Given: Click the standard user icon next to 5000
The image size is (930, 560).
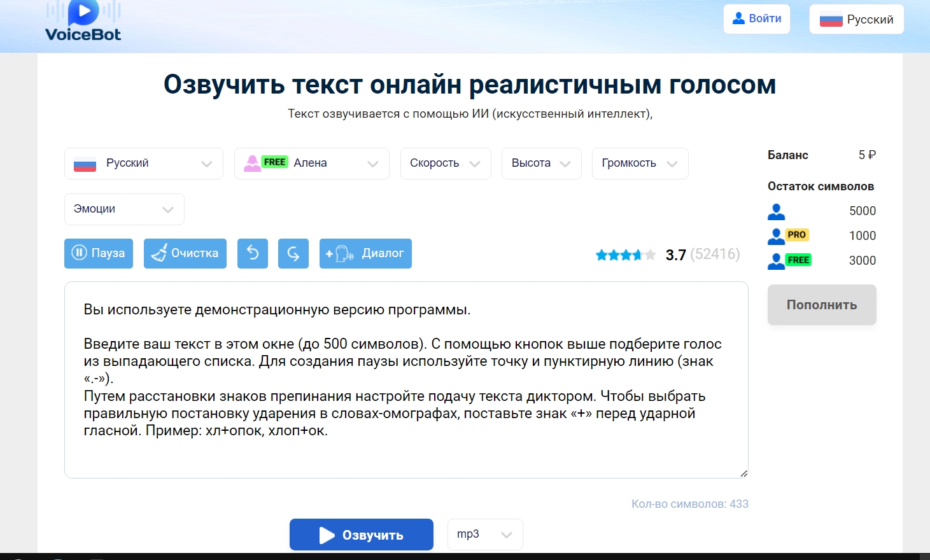Looking at the screenshot, I should point(777,211).
